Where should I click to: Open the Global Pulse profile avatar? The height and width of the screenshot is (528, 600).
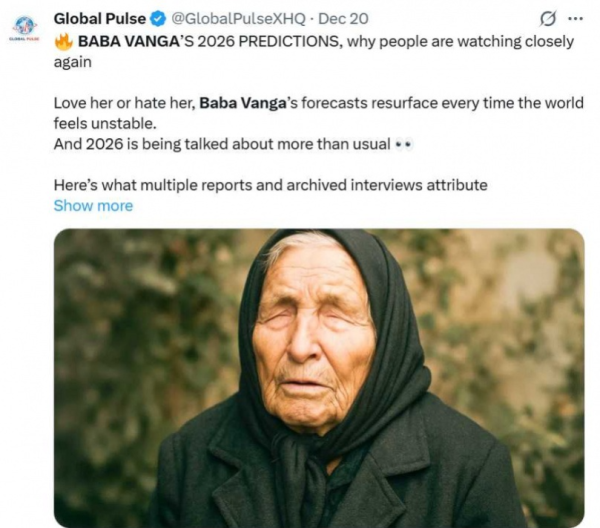coord(24,27)
